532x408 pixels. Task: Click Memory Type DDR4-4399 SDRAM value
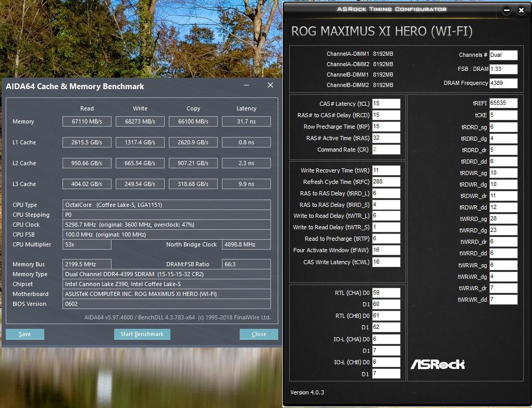(167, 274)
